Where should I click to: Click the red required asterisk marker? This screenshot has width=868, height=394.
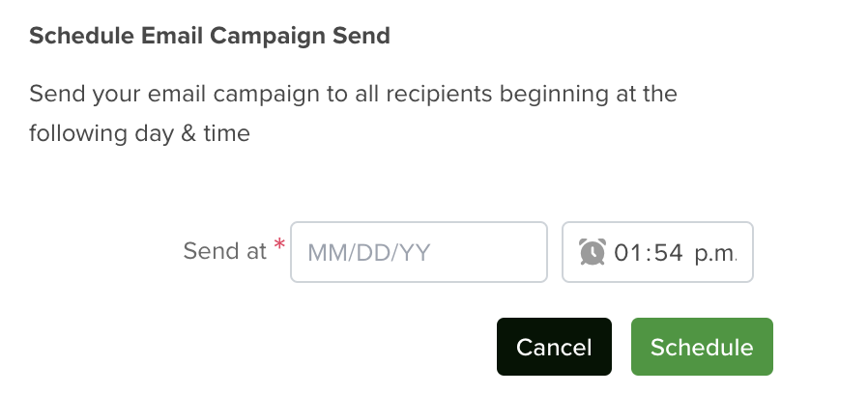(279, 244)
